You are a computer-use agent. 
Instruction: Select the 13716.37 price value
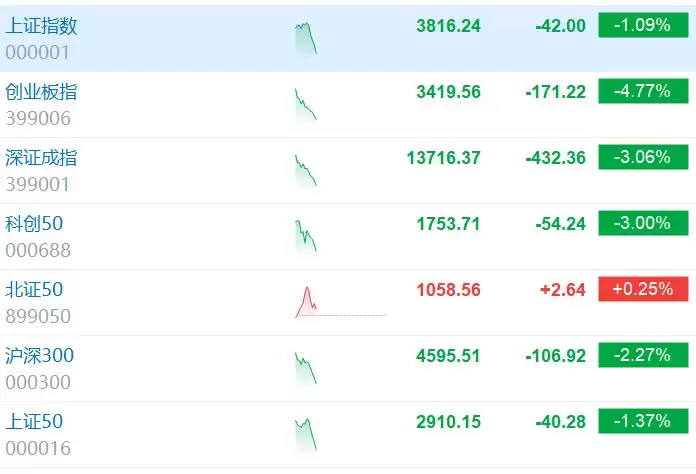[443, 158]
